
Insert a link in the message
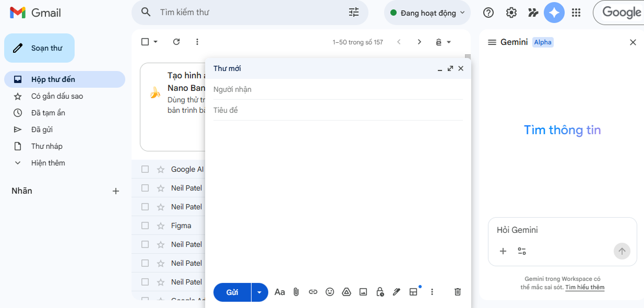[x=313, y=292]
